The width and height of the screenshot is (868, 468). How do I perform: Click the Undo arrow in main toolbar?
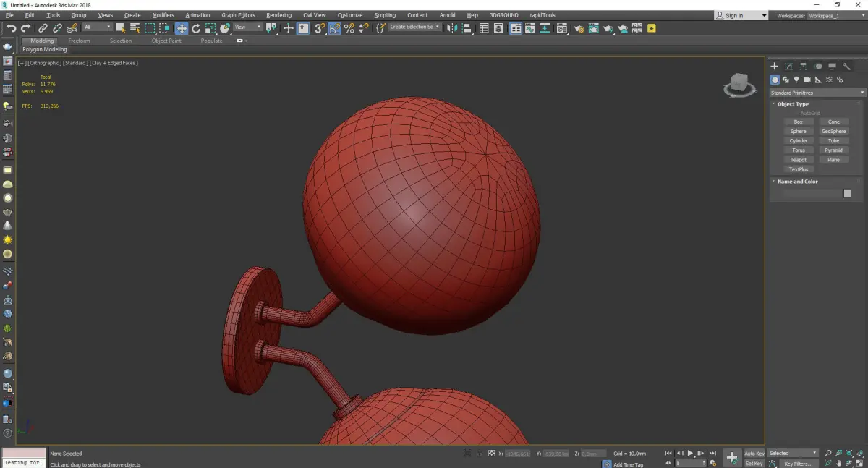pyautogui.click(x=11, y=28)
